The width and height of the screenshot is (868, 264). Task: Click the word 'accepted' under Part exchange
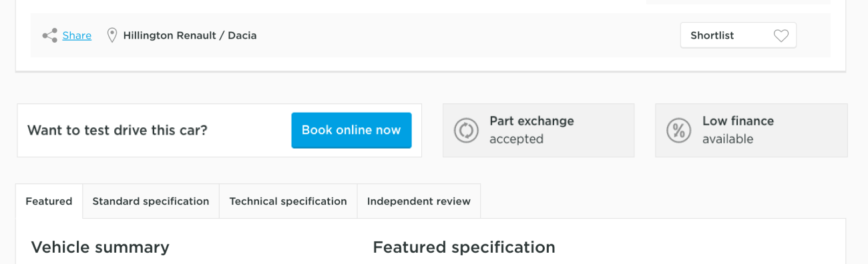pyautogui.click(x=516, y=139)
